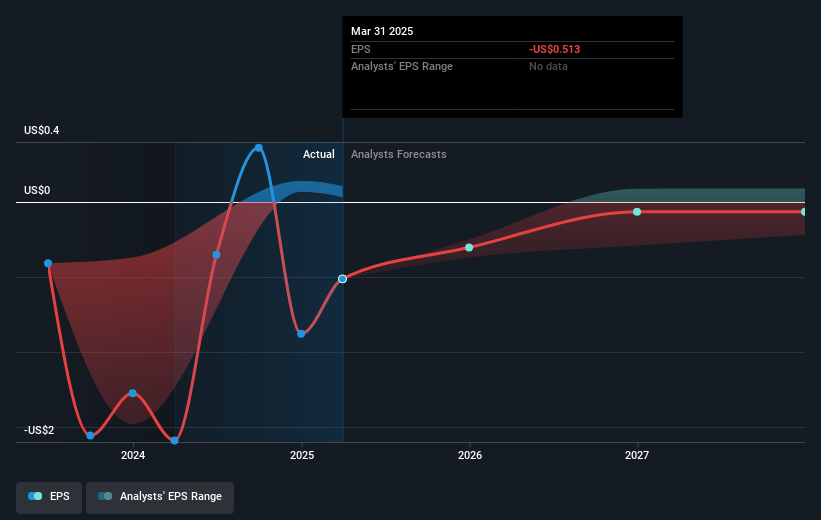This screenshot has height=520, width=821.
Task: Click the EPS data point above 2024 label
Action: coord(132,393)
